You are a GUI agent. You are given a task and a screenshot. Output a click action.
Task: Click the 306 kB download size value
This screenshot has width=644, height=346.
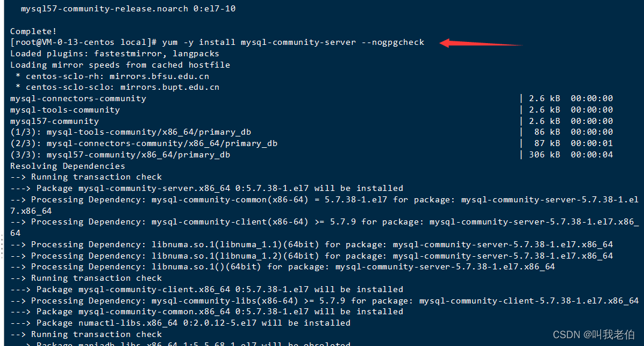tap(544, 154)
